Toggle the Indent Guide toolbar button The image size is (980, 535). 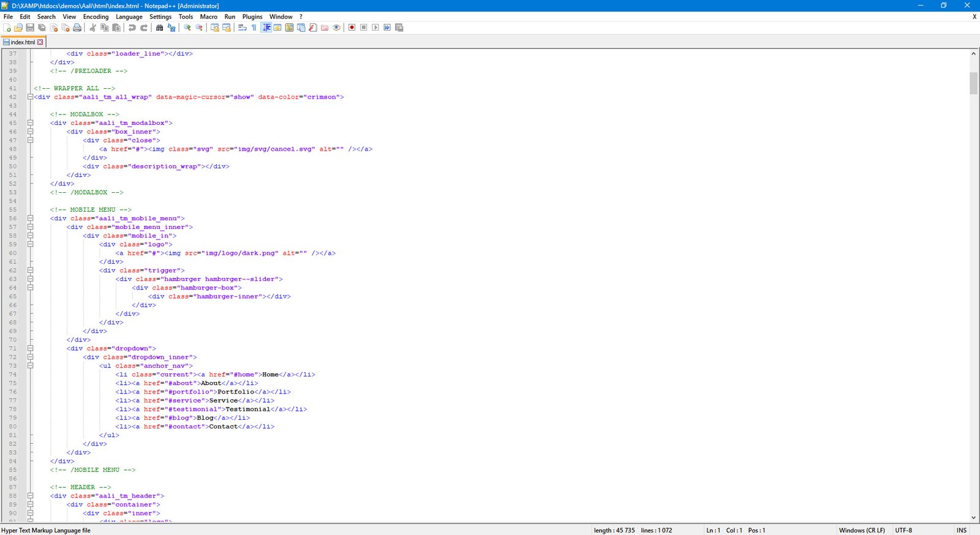click(x=266, y=28)
